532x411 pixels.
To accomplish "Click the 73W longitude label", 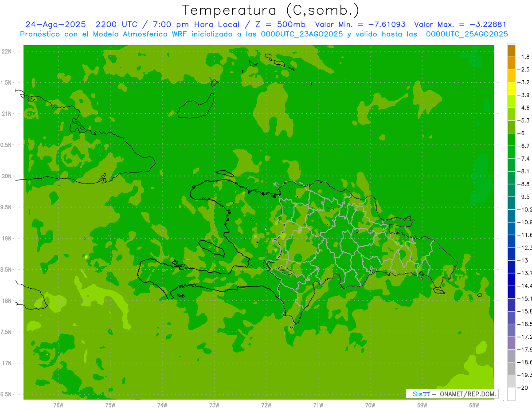I will click(214, 405).
